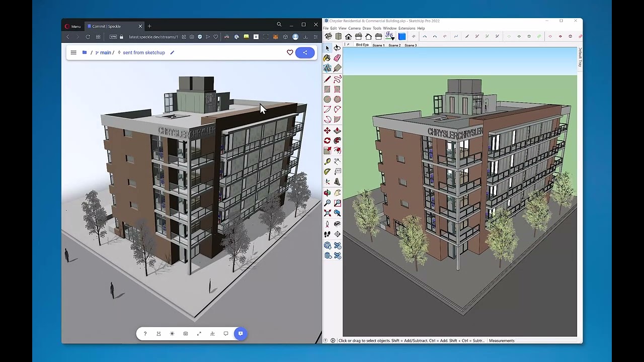Choose the Move tool
The image size is (644, 362).
[x=328, y=131]
